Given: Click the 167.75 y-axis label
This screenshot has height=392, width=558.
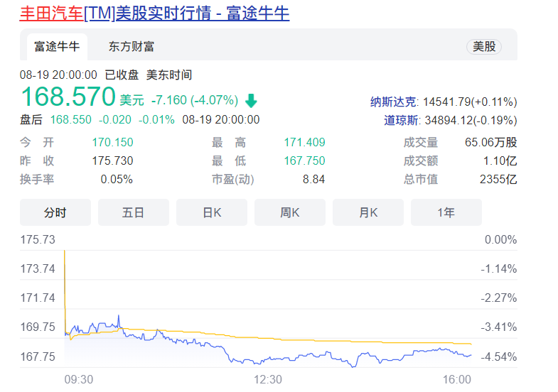Looking at the screenshot, I should coord(38,356).
